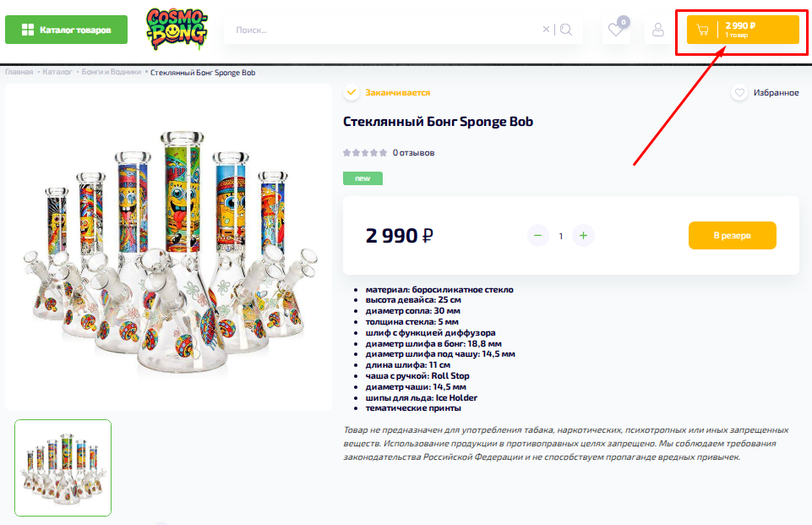Open the 0 отзывов reviews link

coord(413,153)
